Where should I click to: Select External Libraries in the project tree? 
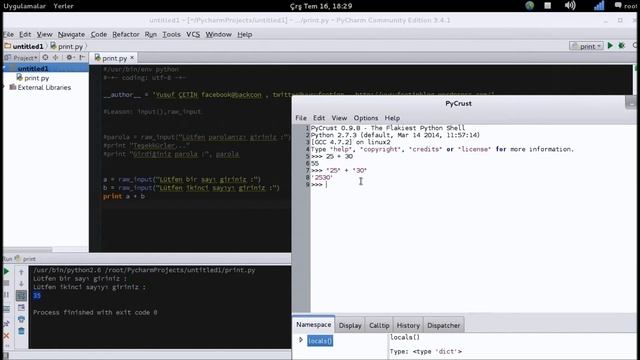(x=40, y=87)
